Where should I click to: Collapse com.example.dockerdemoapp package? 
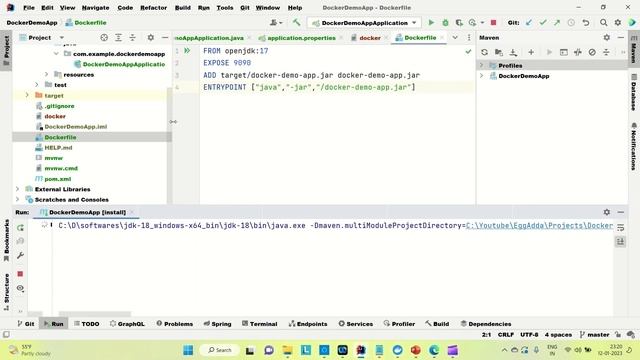(x=56, y=53)
